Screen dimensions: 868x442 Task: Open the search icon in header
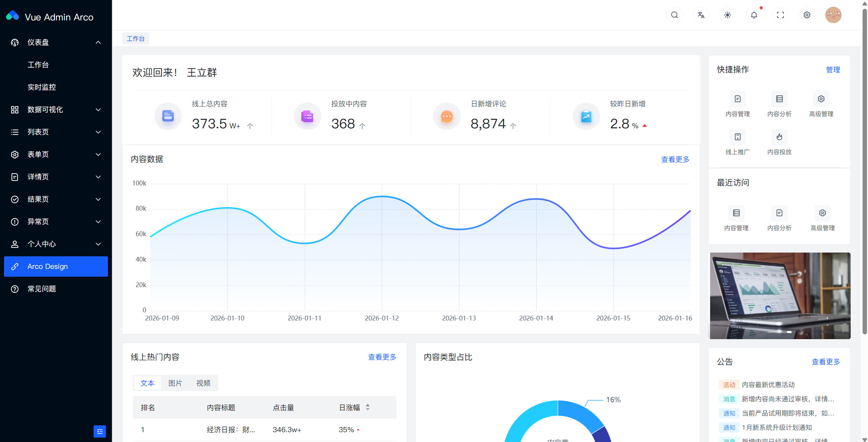(674, 15)
